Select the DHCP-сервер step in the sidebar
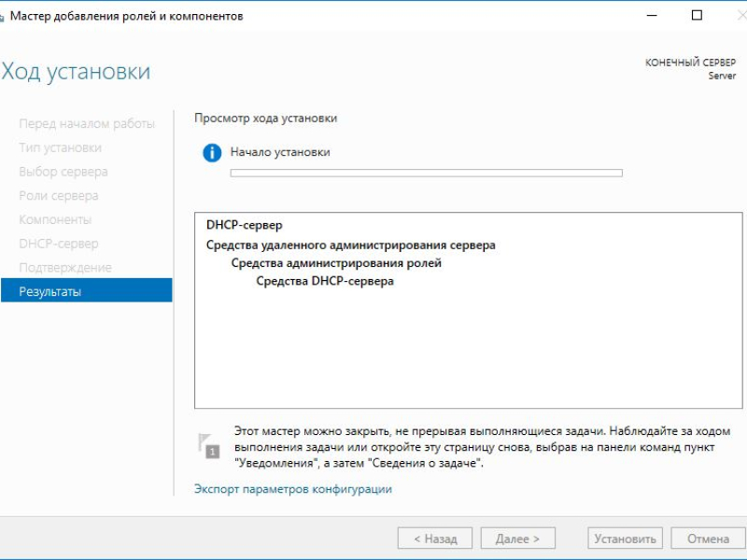The width and height of the screenshot is (747, 560). point(59,244)
